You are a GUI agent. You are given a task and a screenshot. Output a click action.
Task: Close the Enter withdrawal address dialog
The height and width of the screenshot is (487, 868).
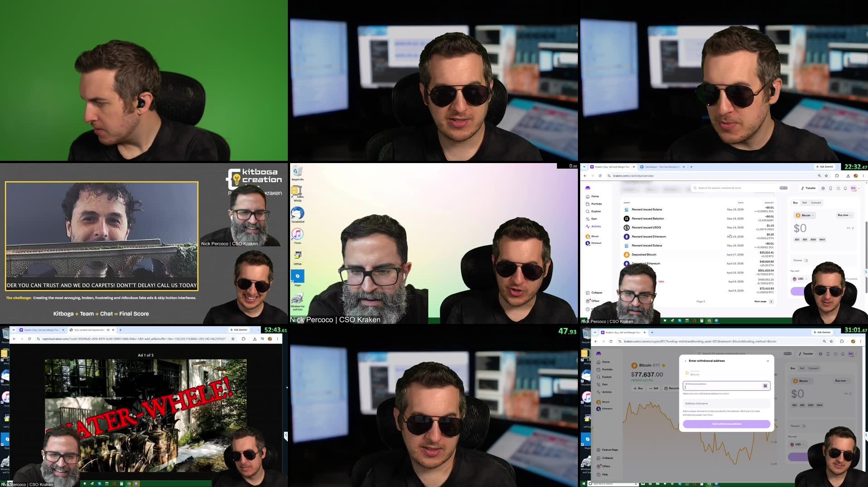(768, 361)
